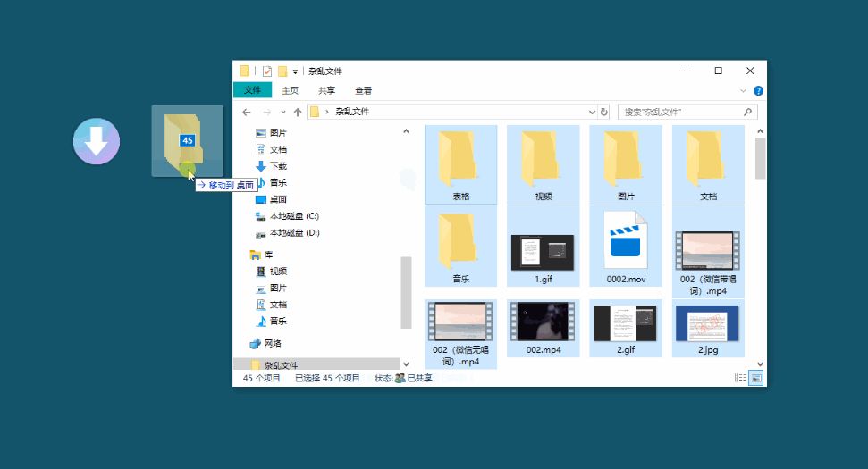Click the file list scrollbar thumb
The height and width of the screenshot is (469, 868).
(760, 159)
